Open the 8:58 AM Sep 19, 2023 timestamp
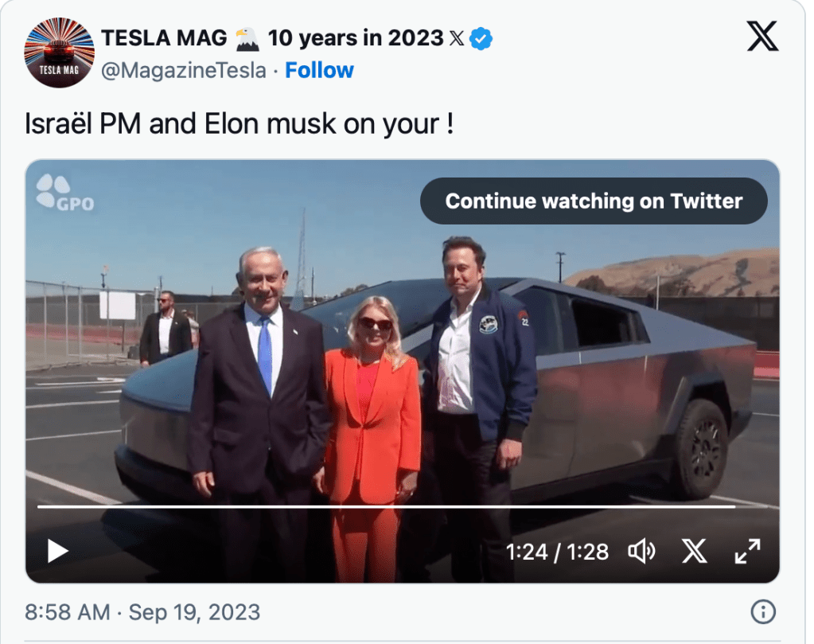 [142, 612]
